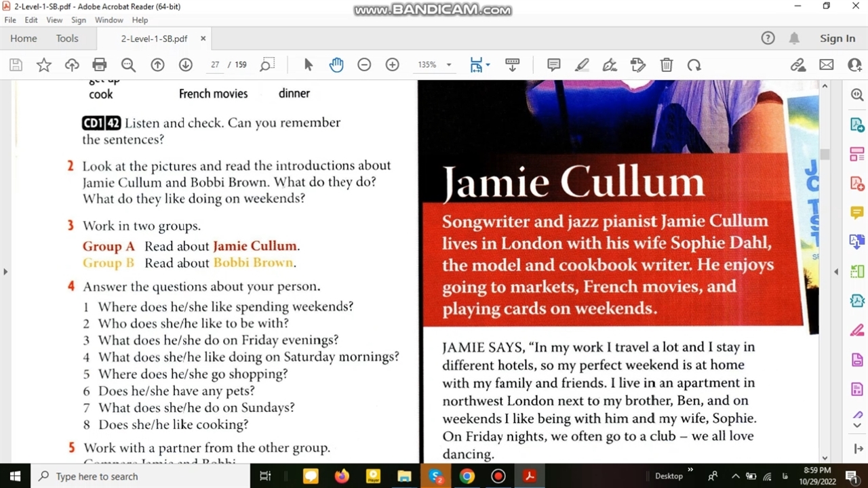The image size is (868, 488).
Task: Go to the previous page arrow
Action: 157,65
